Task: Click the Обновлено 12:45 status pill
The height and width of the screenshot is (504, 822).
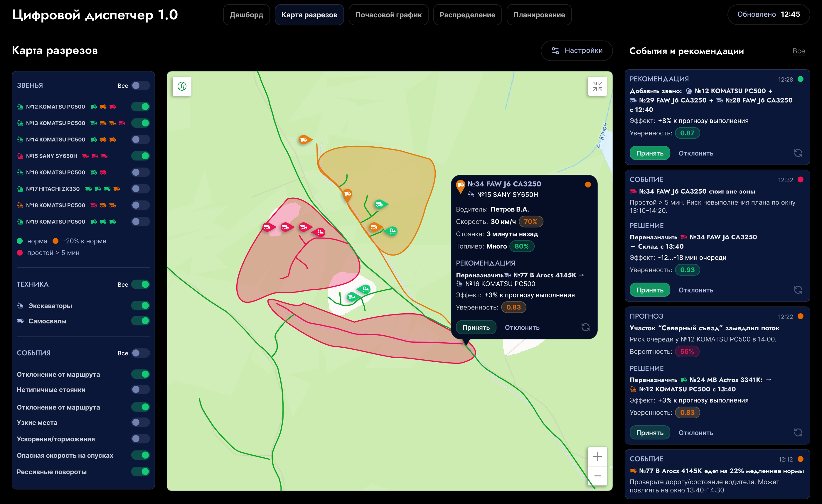Action: [768, 14]
